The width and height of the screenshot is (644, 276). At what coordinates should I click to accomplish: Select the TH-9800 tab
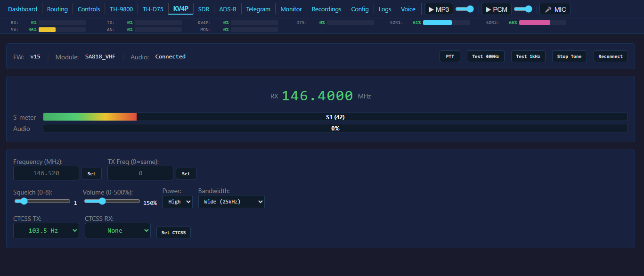[121, 9]
